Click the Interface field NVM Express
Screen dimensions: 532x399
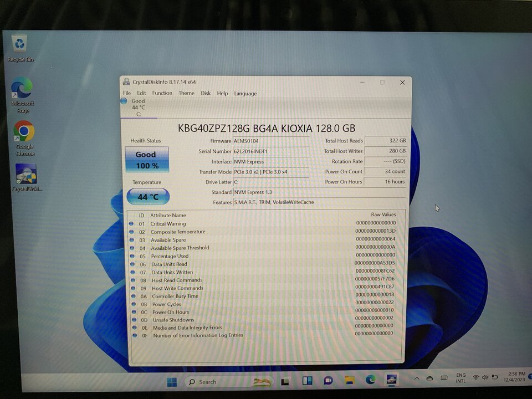tap(271, 162)
